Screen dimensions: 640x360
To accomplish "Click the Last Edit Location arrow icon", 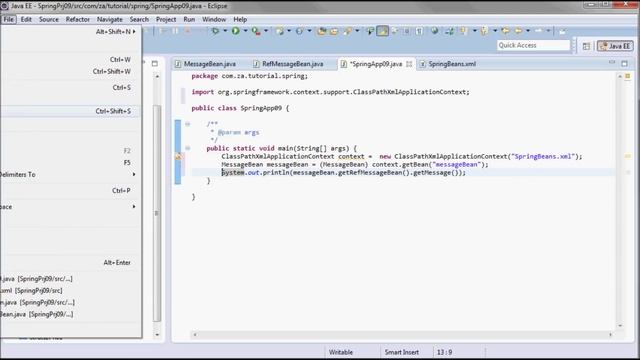I will [x=505, y=31].
